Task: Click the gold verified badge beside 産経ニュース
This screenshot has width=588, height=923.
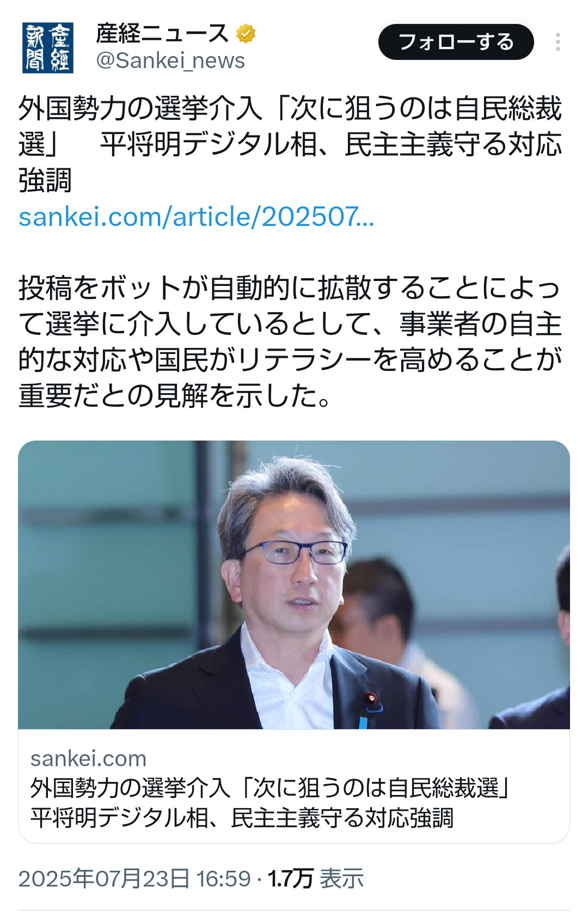Action: click(x=246, y=34)
